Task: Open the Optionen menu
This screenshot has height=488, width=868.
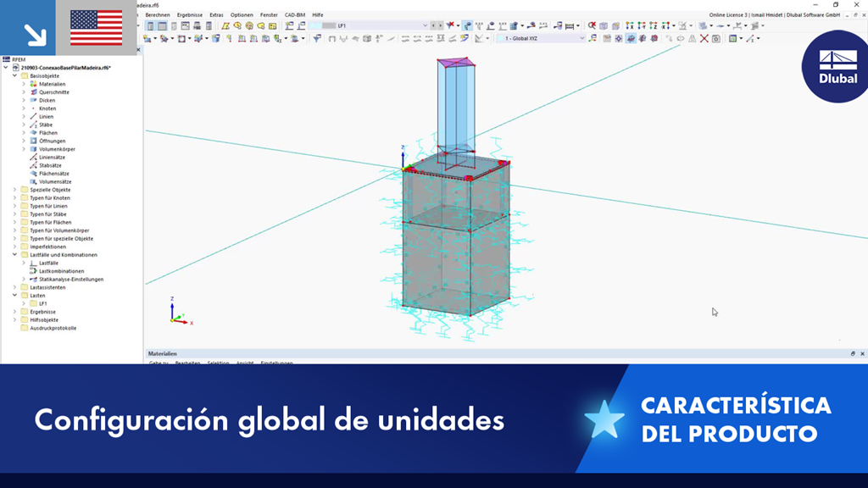Action: [x=242, y=15]
